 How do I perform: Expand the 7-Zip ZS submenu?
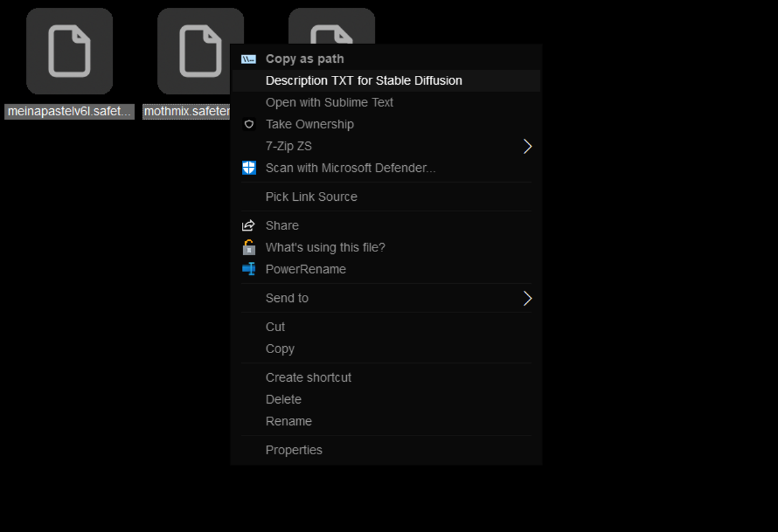coord(528,146)
